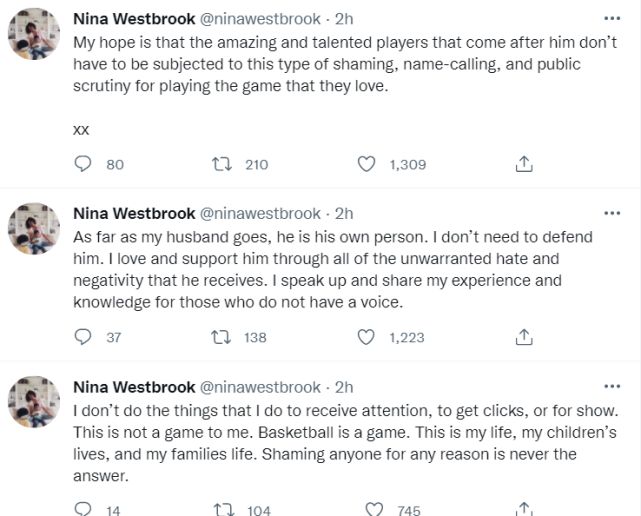Like the tweet with 745 likes
The width and height of the screenshot is (641, 516).
click(x=372, y=509)
